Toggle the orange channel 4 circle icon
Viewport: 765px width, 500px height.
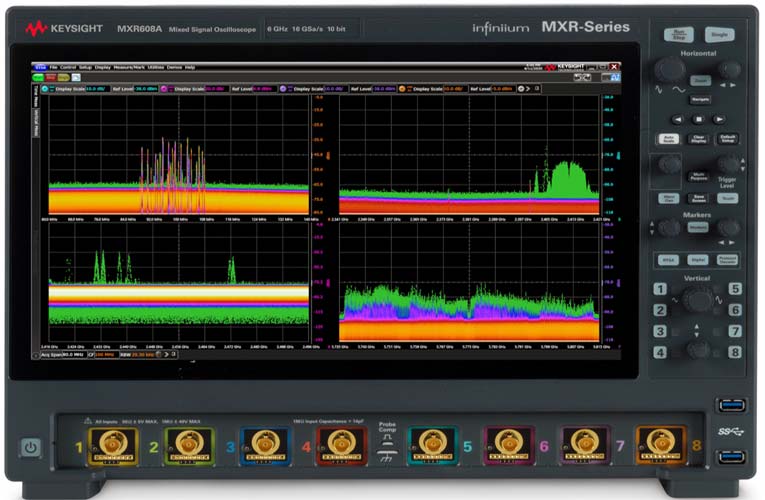402,89
